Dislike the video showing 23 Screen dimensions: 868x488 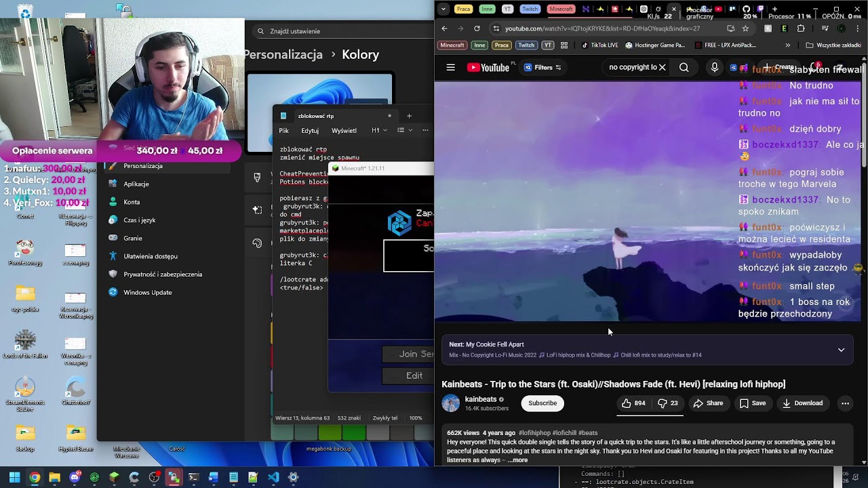(x=668, y=403)
